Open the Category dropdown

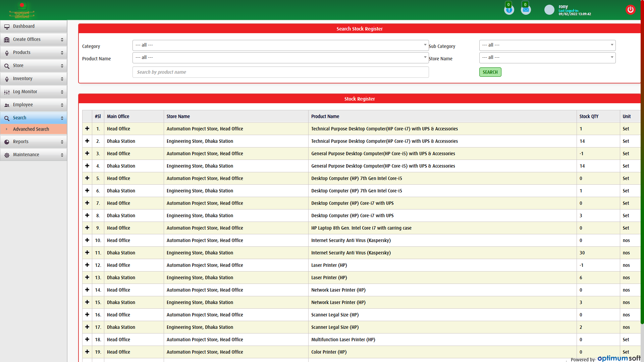tap(280, 45)
